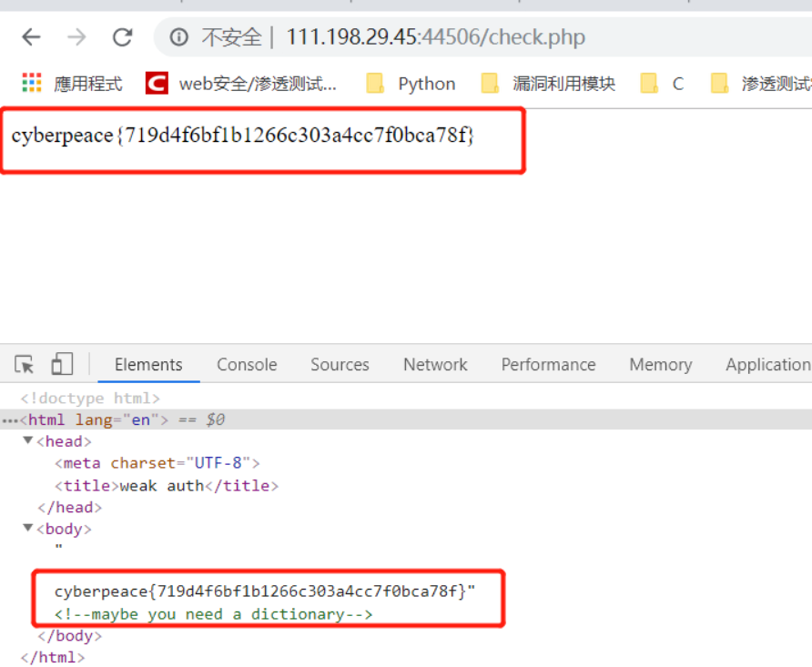This screenshot has height=667, width=812.
Task: Open the Python bookmark folder icon
Action: [x=375, y=83]
